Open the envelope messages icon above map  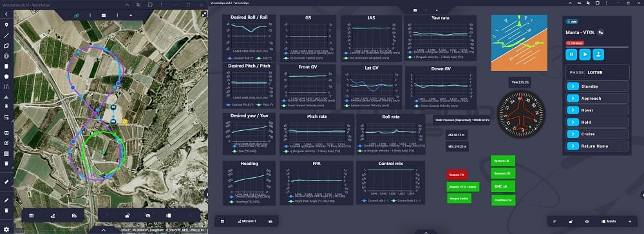pos(104,15)
